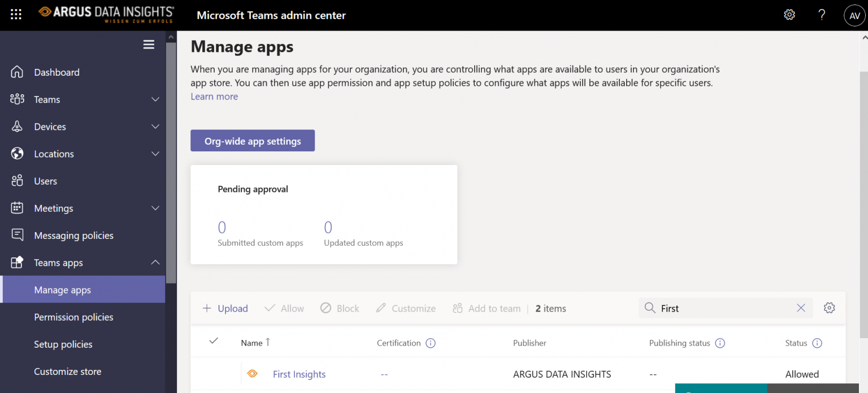Click the Teams people icon in sidebar

17,99
